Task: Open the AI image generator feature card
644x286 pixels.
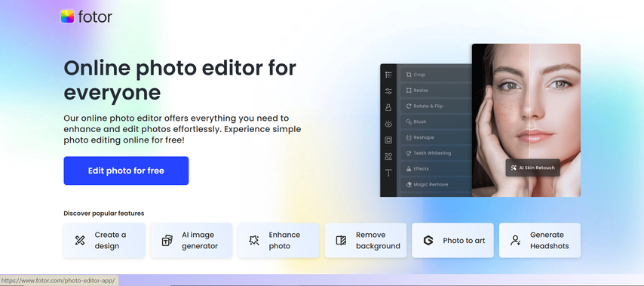Action: 192,241
